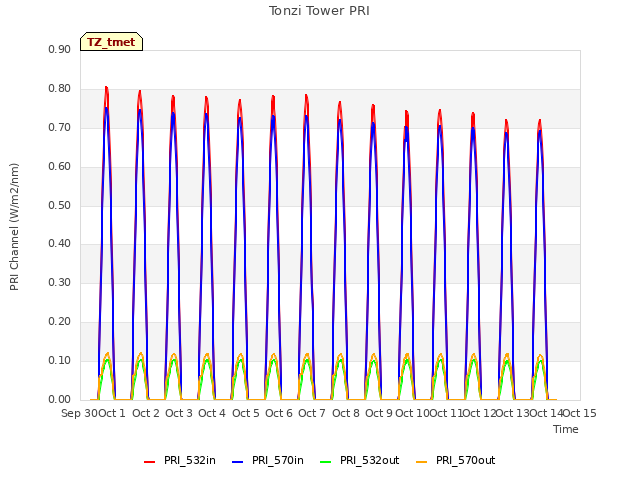
Task: Click the 0.00 y-axis tick label
Action: pos(60,400)
